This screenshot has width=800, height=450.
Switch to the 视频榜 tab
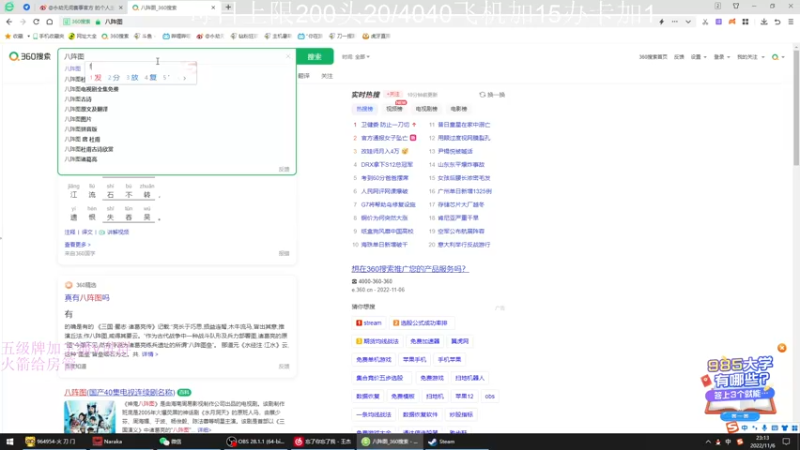click(x=394, y=109)
